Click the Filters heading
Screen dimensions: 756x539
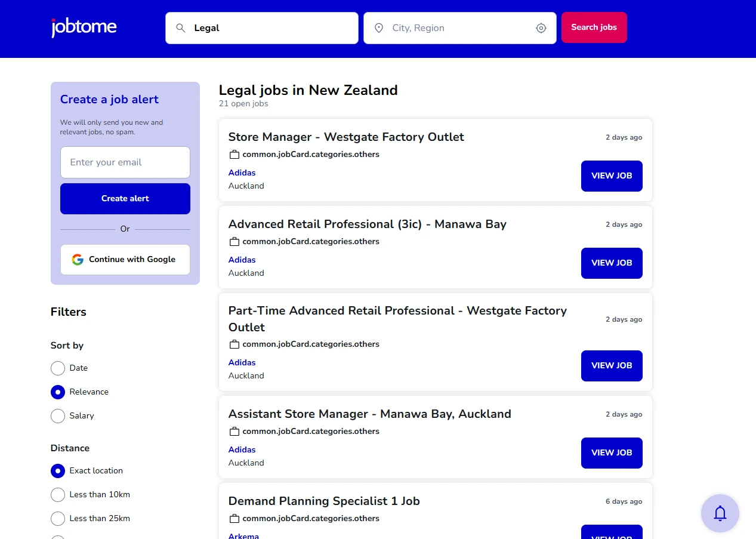point(69,312)
